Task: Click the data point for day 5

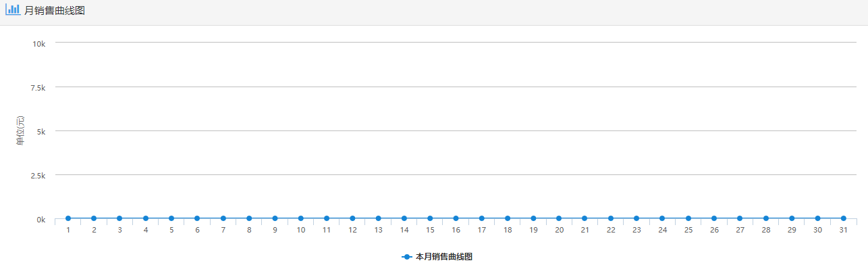Action: point(171,218)
